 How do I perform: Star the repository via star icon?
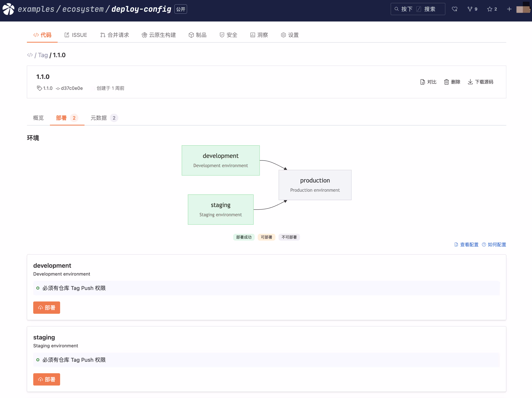(x=489, y=9)
